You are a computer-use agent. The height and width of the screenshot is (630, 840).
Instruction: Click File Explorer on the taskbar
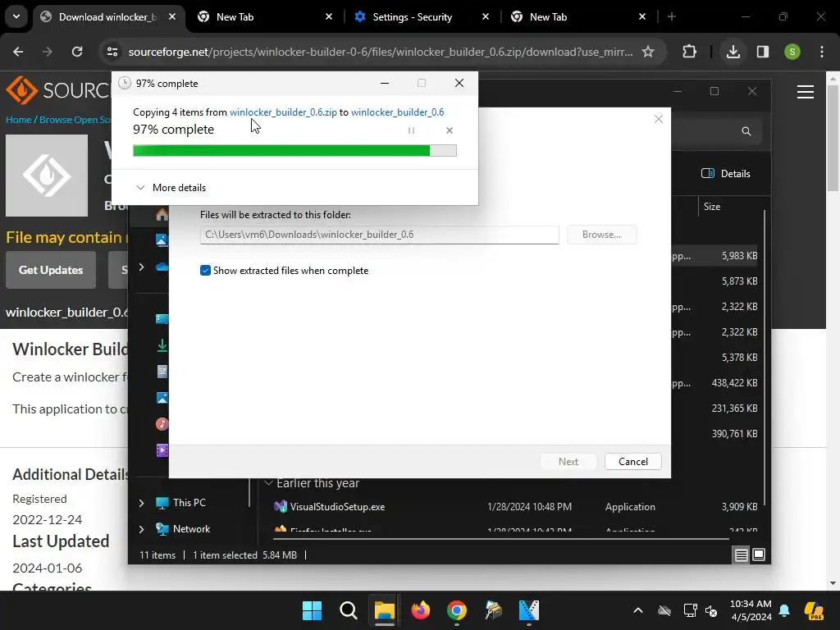click(x=384, y=610)
